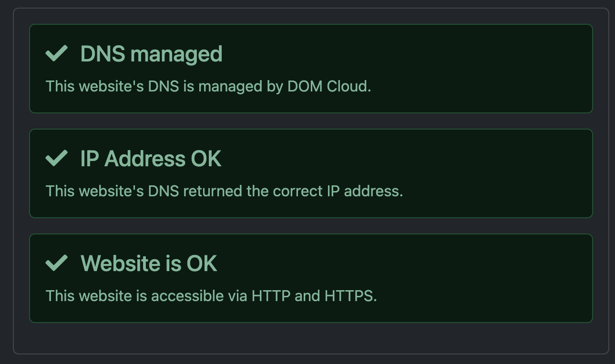Click the word "Website" in the bottom heading
This screenshot has width=615, height=364.
pyautogui.click(x=119, y=263)
